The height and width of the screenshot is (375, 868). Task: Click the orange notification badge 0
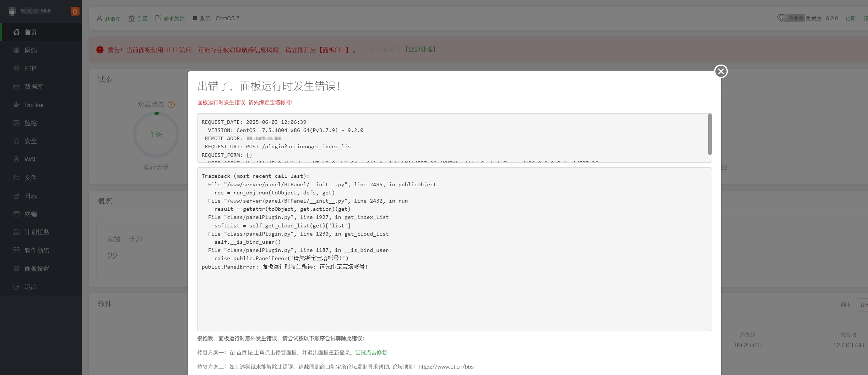(75, 11)
